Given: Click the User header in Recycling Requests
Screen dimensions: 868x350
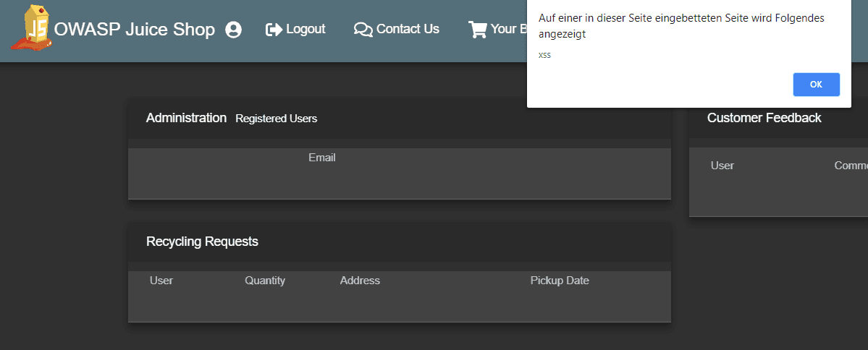Looking at the screenshot, I should point(161,281).
